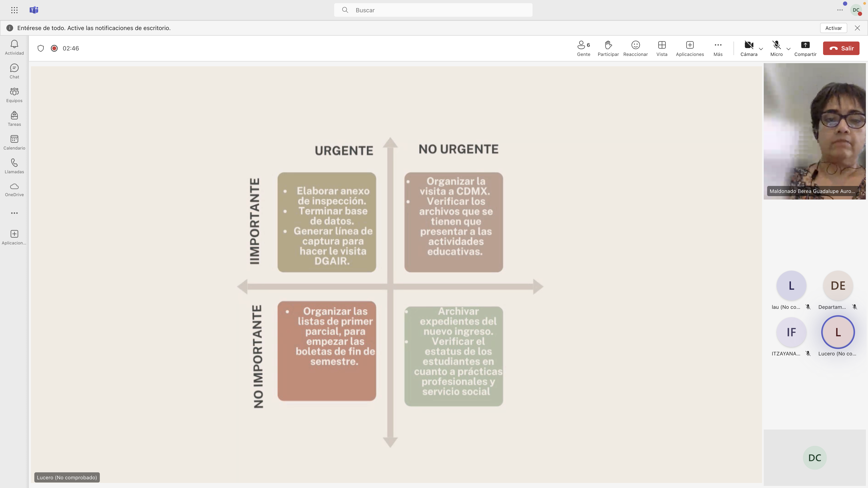The width and height of the screenshot is (868, 488).
Task: Click the vertical NO IMPORTANTE label
Action: click(258, 357)
